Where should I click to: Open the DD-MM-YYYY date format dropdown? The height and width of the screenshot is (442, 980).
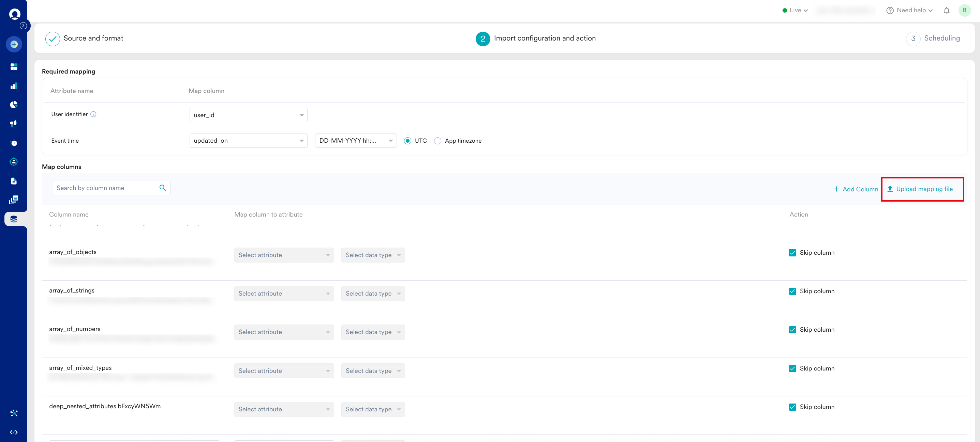pyautogui.click(x=355, y=141)
